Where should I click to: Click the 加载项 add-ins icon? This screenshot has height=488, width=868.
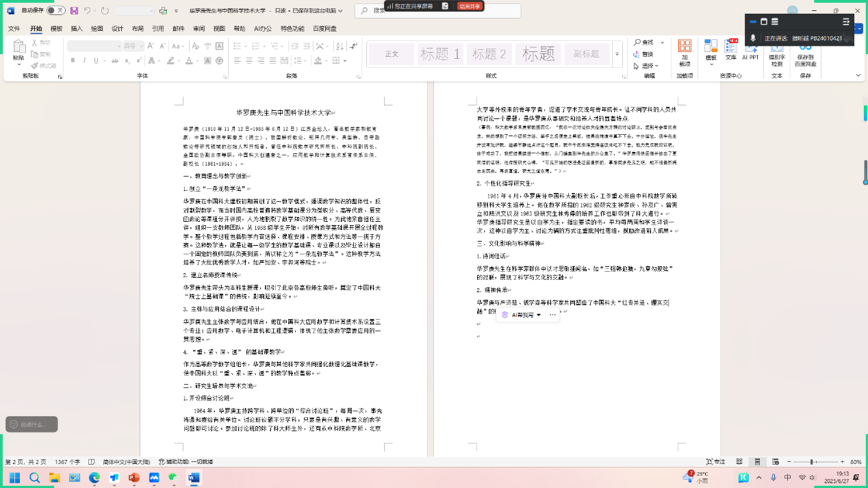(x=685, y=51)
